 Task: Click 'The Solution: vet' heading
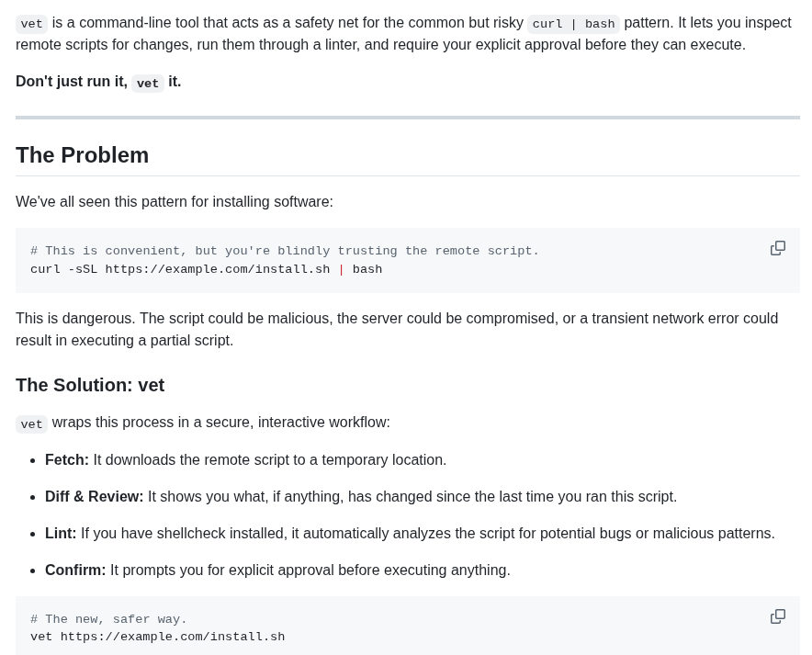pos(90,385)
